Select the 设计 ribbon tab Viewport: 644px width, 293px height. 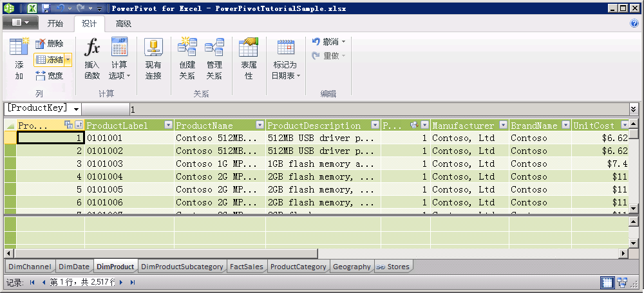(x=89, y=23)
